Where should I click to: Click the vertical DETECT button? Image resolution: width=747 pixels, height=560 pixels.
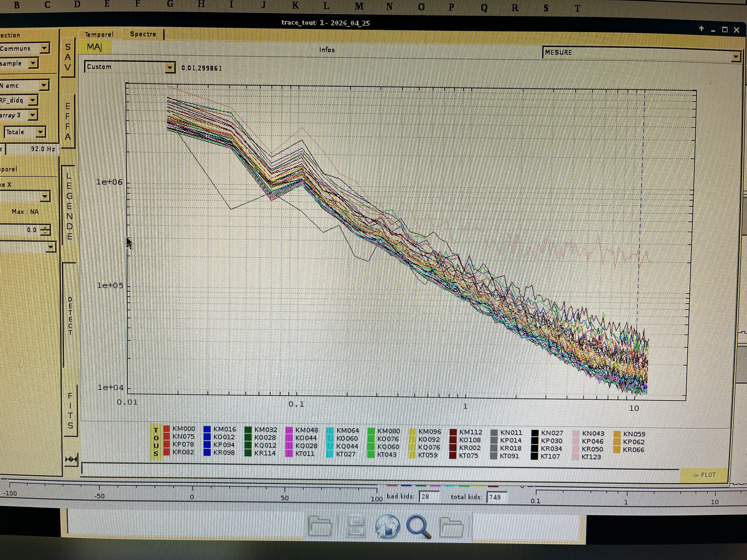point(70,316)
